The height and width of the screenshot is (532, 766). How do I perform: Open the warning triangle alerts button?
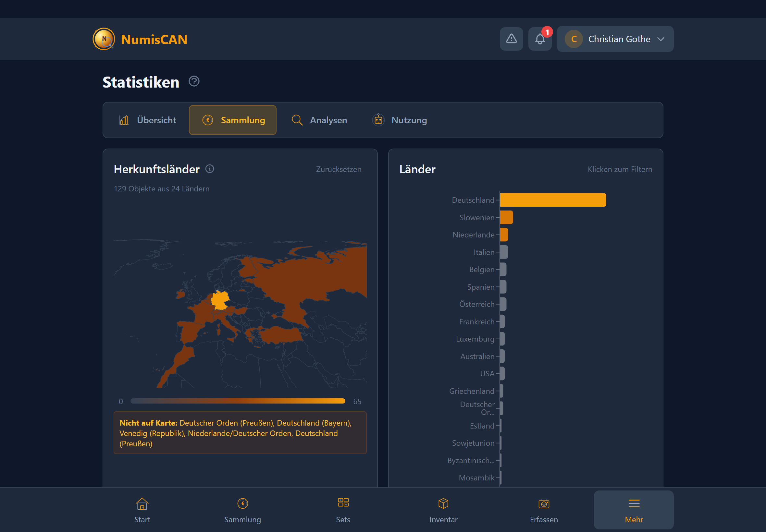pos(511,39)
